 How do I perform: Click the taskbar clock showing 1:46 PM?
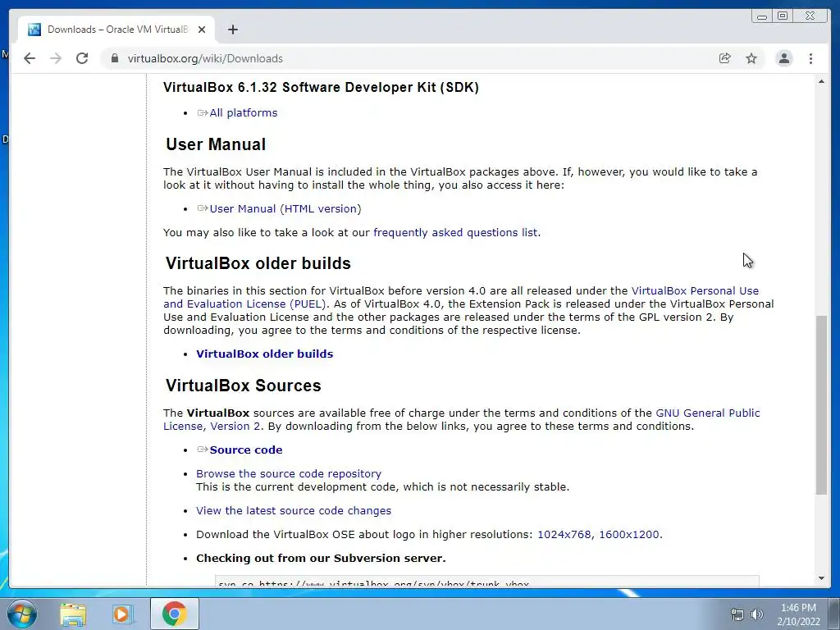(798, 614)
